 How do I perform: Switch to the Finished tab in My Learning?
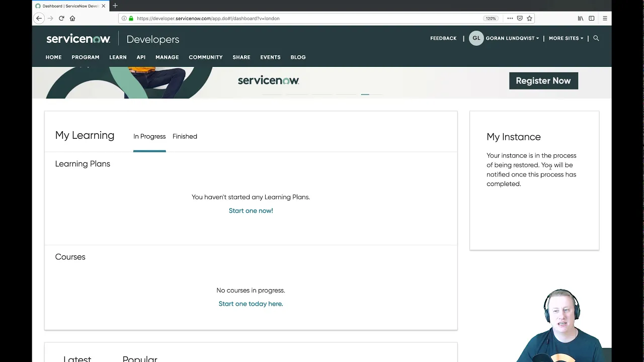(185, 136)
